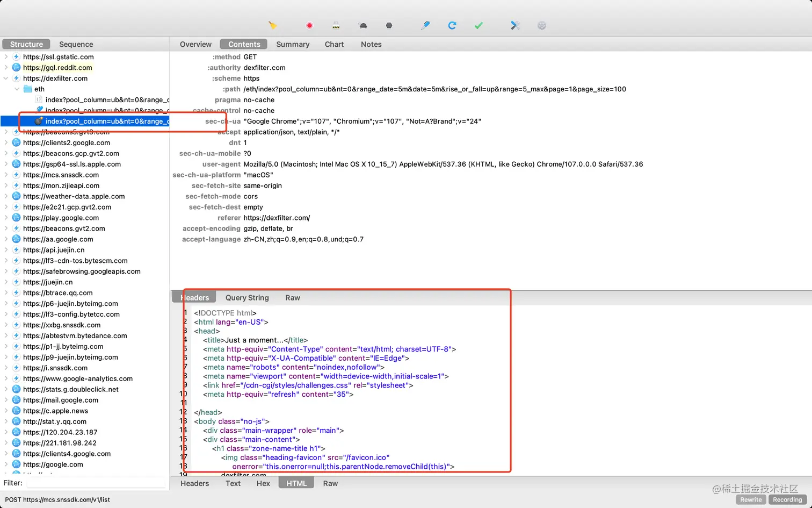This screenshot has width=812, height=508.
Task: Click the user-agent header value
Action: 443,164
